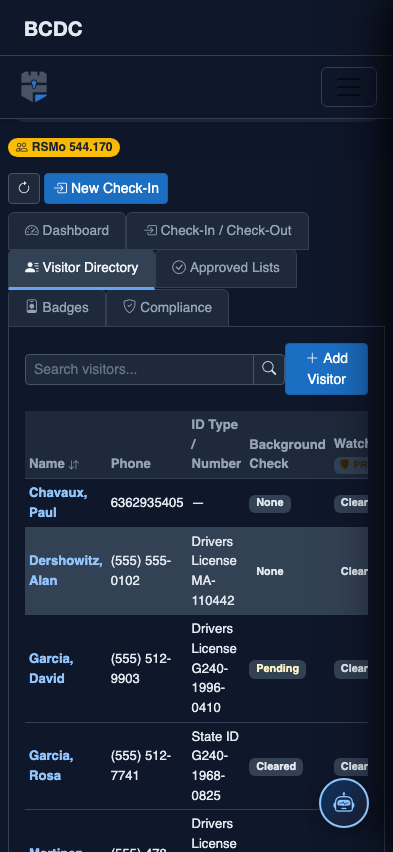Click phone (555) 512-7741
Viewport: 393px width, 852px height.
pyautogui.click(x=141, y=766)
